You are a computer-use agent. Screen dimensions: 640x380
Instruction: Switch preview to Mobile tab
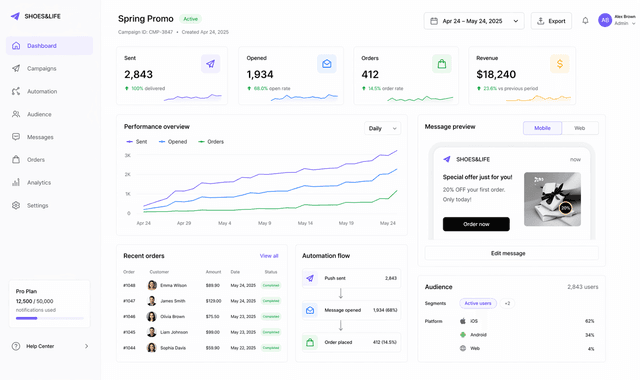pyautogui.click(x=542, y=128)
